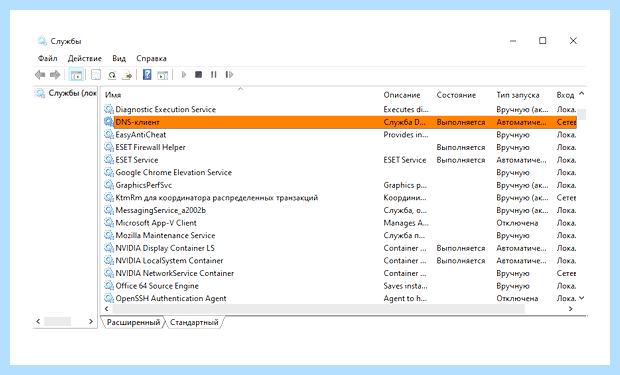Sort by the Тип запуска column header
This screenshot has width=620, height=375.
tap(518, 95)
